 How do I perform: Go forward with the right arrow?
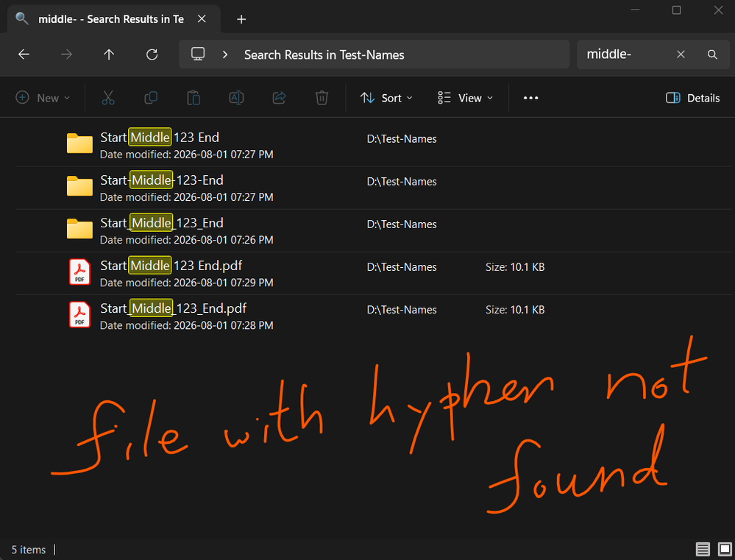click(66, 55)
